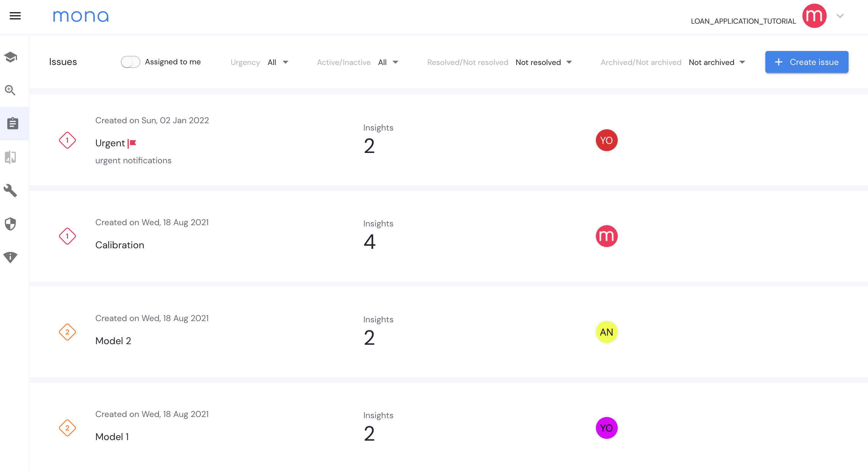Toggle the Assigned to me switch
This screenshot has width=868, height=471.
[130, 62]
